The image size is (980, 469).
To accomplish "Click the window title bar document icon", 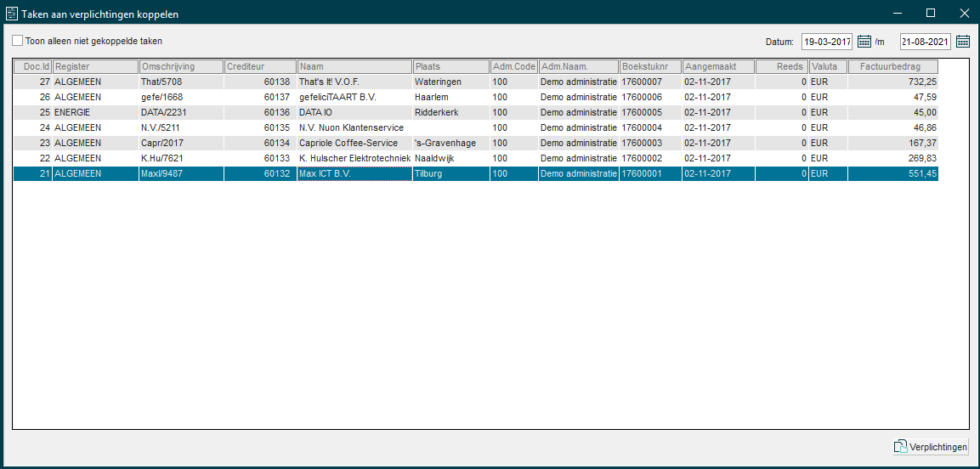I will tap(12, 14).
